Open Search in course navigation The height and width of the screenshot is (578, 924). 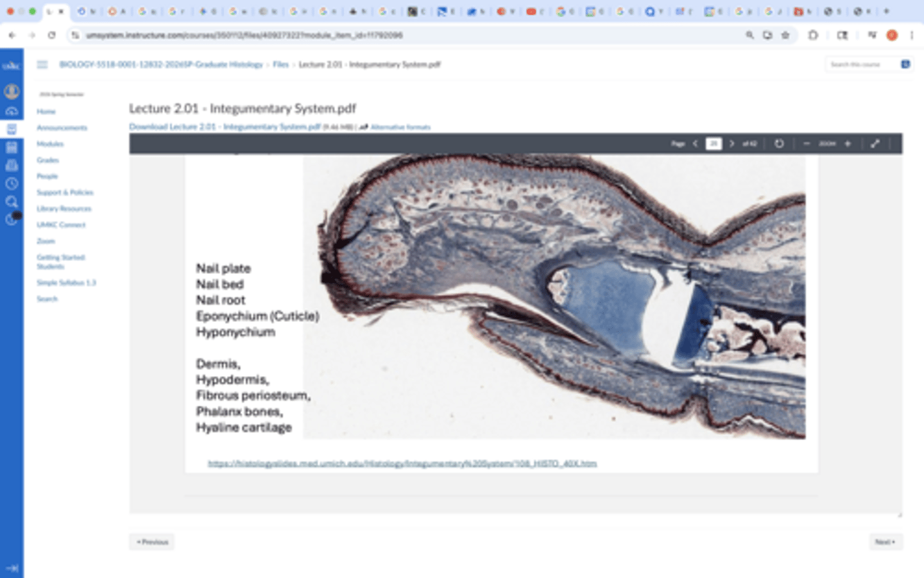click(x=47, y=299)
